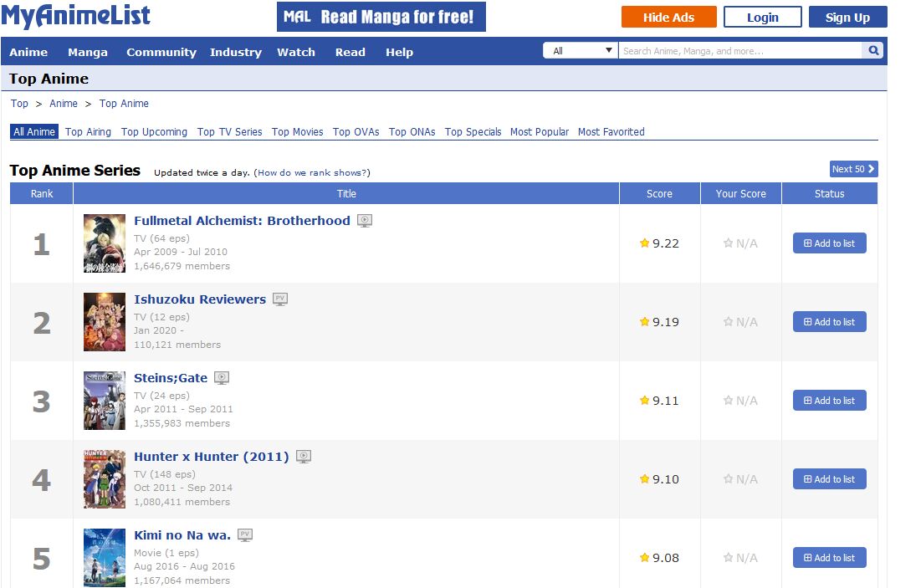This screenshot has width=921, height=588.
Task: Click the Read Manga for free banner
Action: coord(381,17)
